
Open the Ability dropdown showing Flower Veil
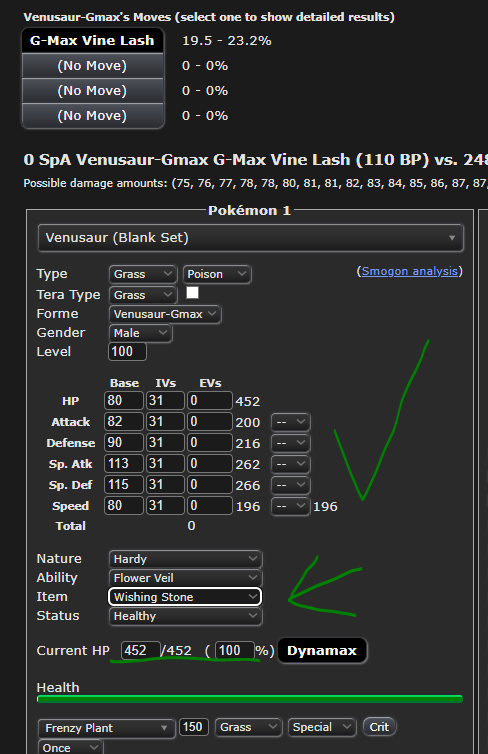(185, 578)
